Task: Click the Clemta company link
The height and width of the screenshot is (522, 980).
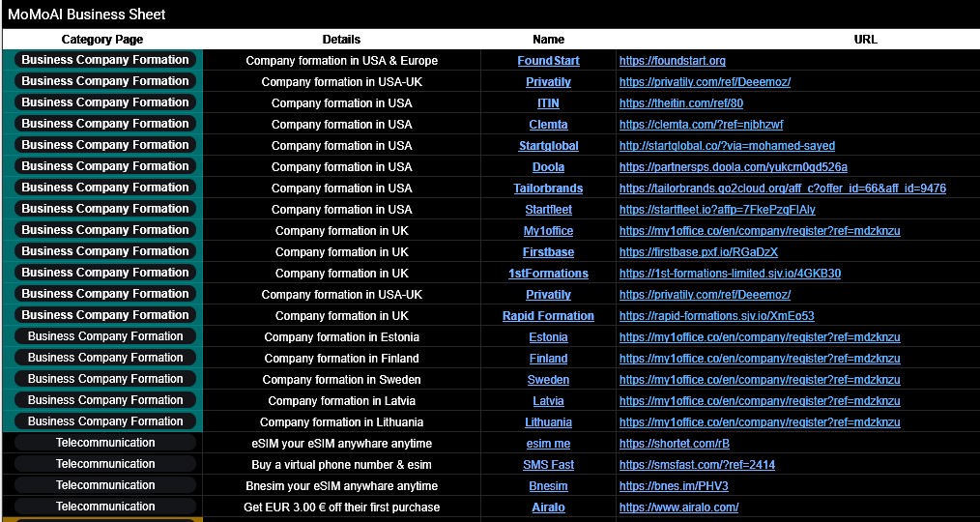Action: pos(548,125)
